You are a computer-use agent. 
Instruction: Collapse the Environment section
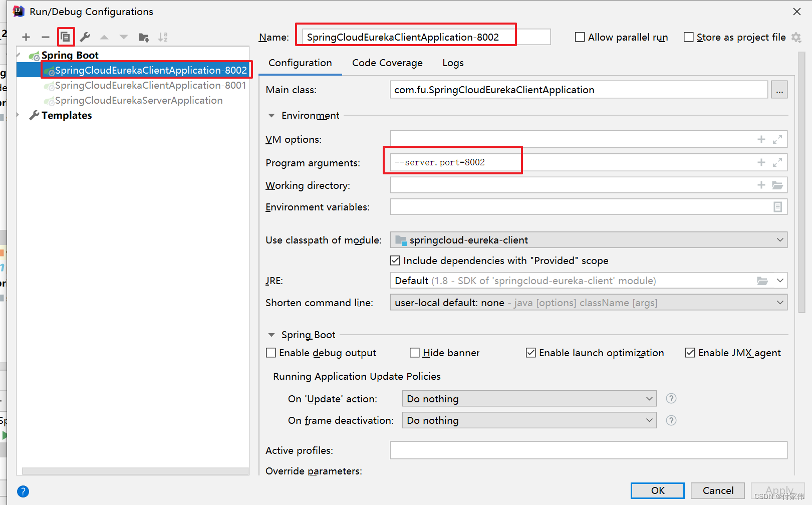(x=272, y=116)
